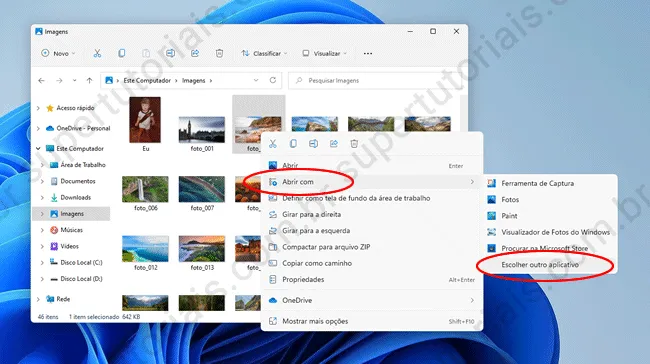The image size is (650, 364).
Task: Open Área de Trabalho in sidebar
Action: [78, 165]
